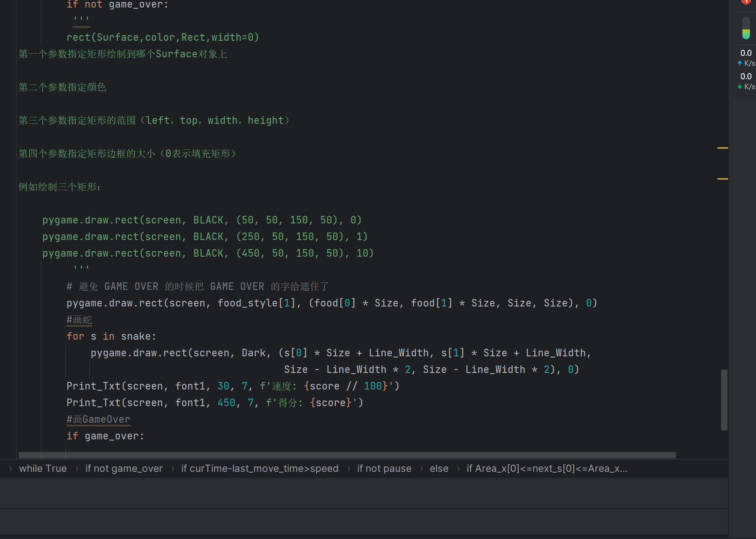Click the lower yellow warning stripe marker
This screenshot has width=756, height=539.
click(722, 179)
